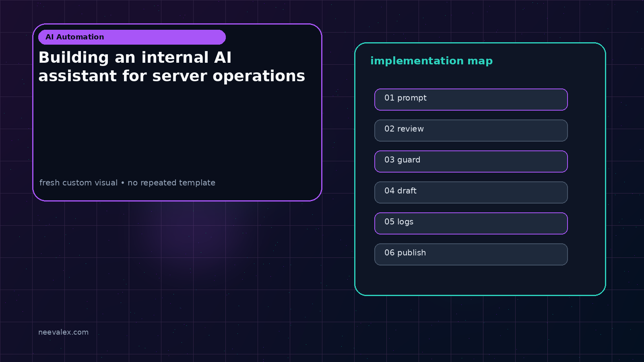Select the 01 prompt step

pos(471,99)
